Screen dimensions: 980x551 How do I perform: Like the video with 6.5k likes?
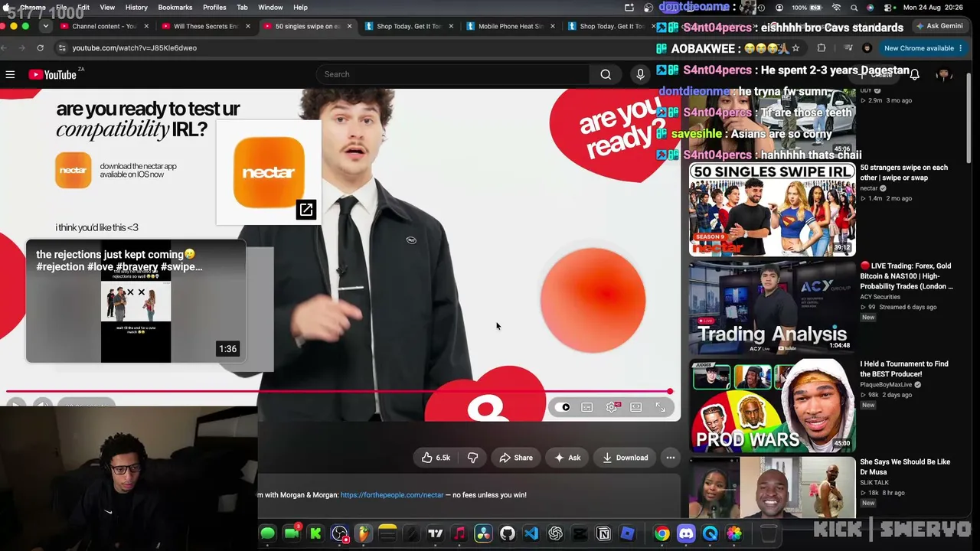pyautogui.click(x=436, y=458)
